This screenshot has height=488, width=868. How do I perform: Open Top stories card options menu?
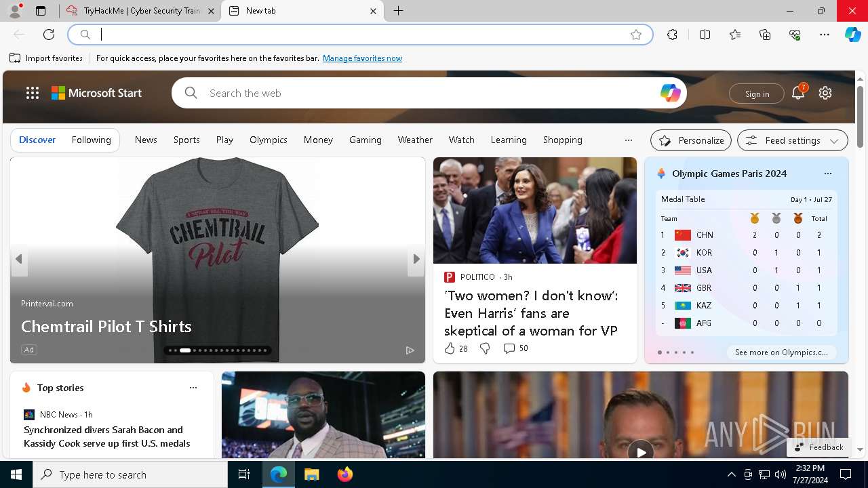[193, 388]
